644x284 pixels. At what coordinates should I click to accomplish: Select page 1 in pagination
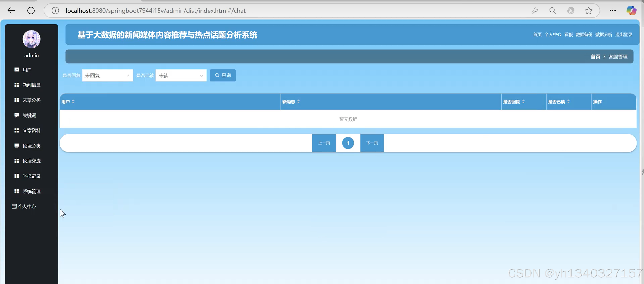(348, 143)
